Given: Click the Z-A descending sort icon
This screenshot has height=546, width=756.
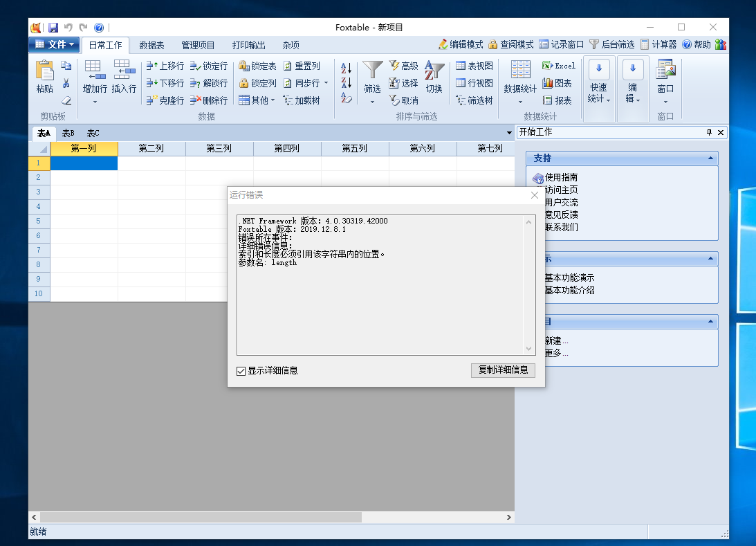Looking at the screenshot, I should [x=346, y=82].
